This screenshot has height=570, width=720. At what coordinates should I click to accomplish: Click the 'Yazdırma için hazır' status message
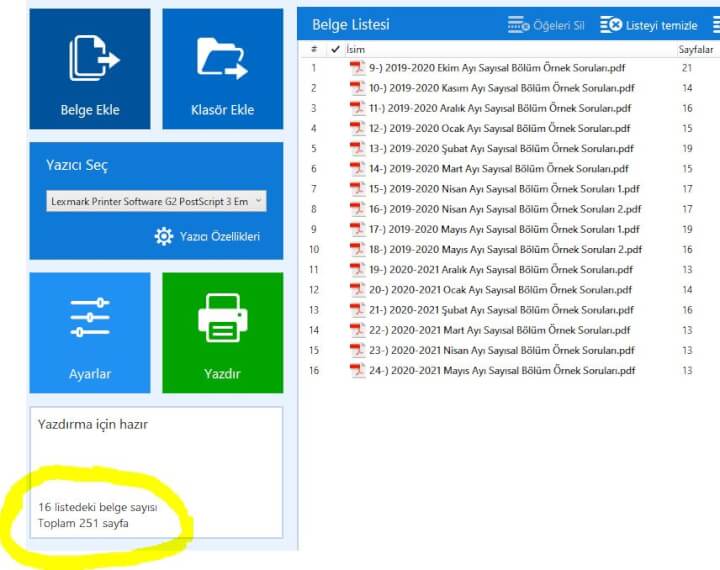[x=93, y=424]
